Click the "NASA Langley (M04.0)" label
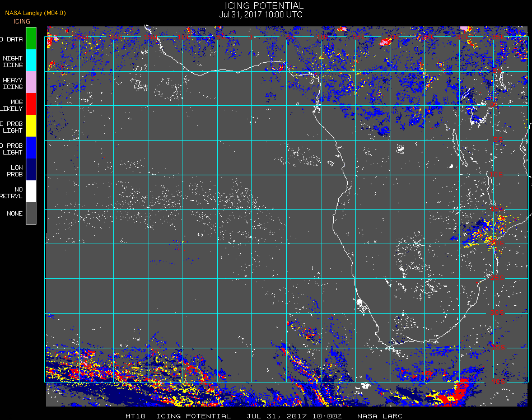The width and height of the screenshot is (532, 420). [35, 13]
